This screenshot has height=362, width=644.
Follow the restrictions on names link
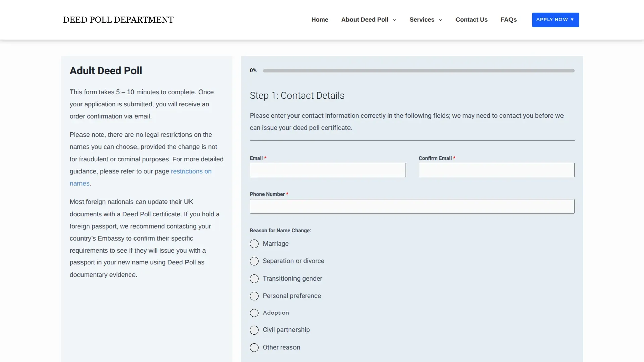[x=141, y=177]
